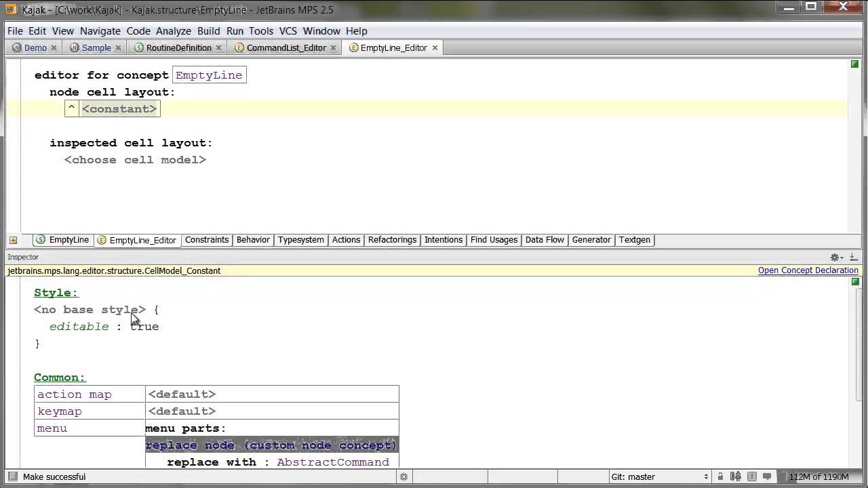
Task: Click the <no base style> placeholder
Action: click(x=90, y=310)
